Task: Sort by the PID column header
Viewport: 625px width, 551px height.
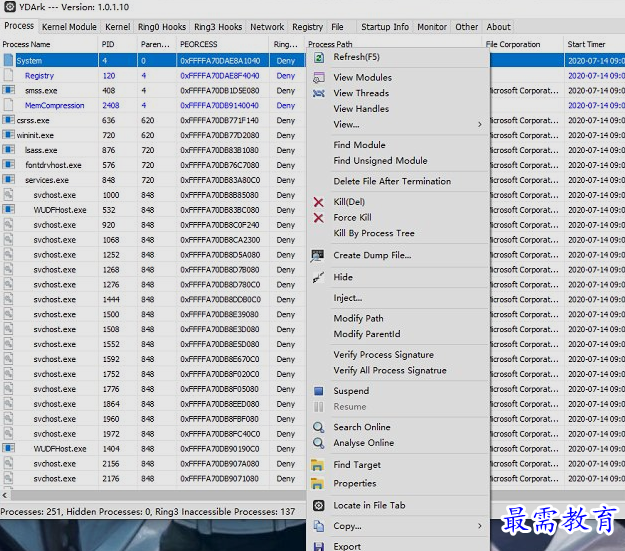Action: coord(118,44)
